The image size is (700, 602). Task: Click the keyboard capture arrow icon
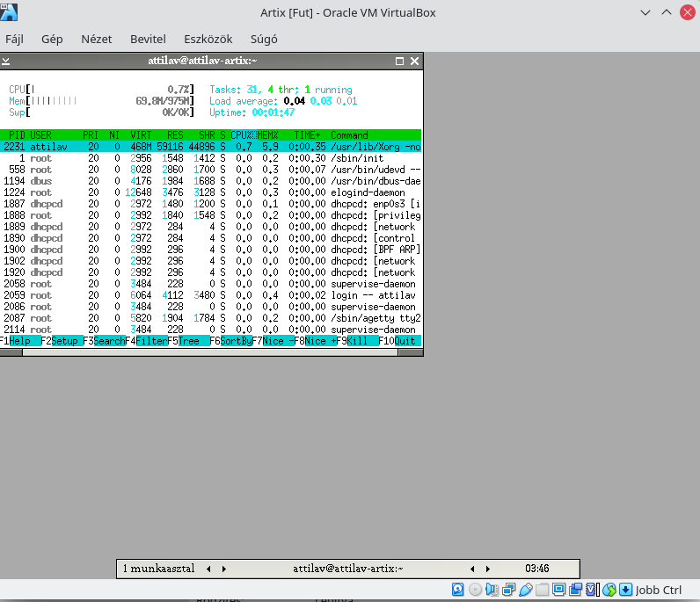click(x=626, y=590)
